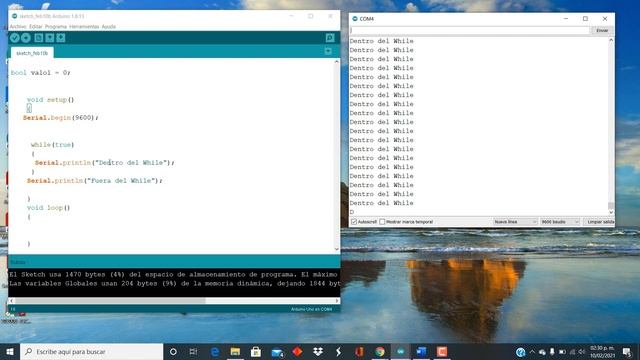The image size is (640, 360).
Task: Click the New sketch icon
Action: [38, 38]
